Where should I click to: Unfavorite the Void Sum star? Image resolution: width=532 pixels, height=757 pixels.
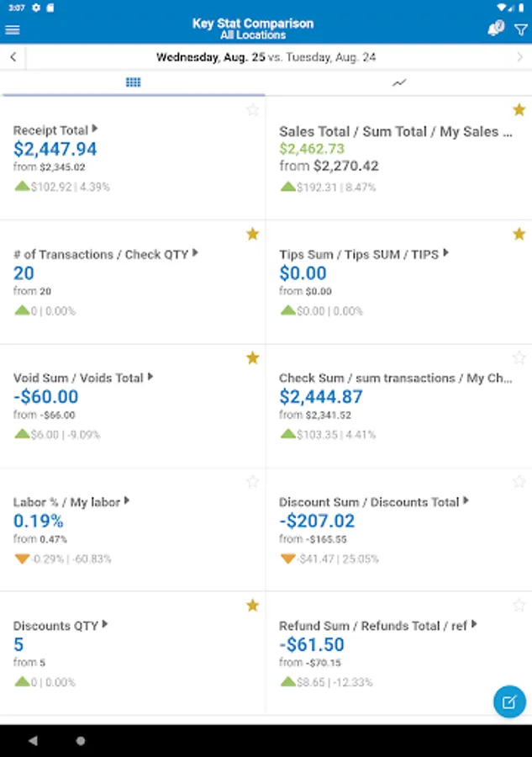[253, 357]
